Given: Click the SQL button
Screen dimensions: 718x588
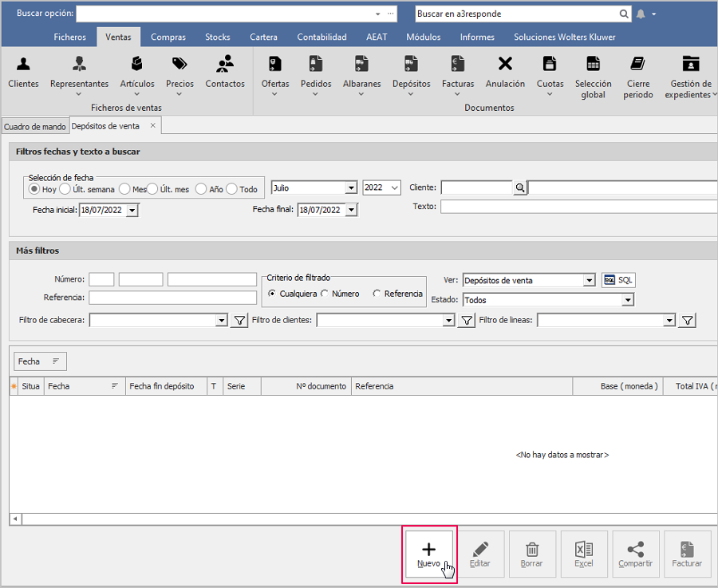Looking at the screenshot, I should pos(618,280).
